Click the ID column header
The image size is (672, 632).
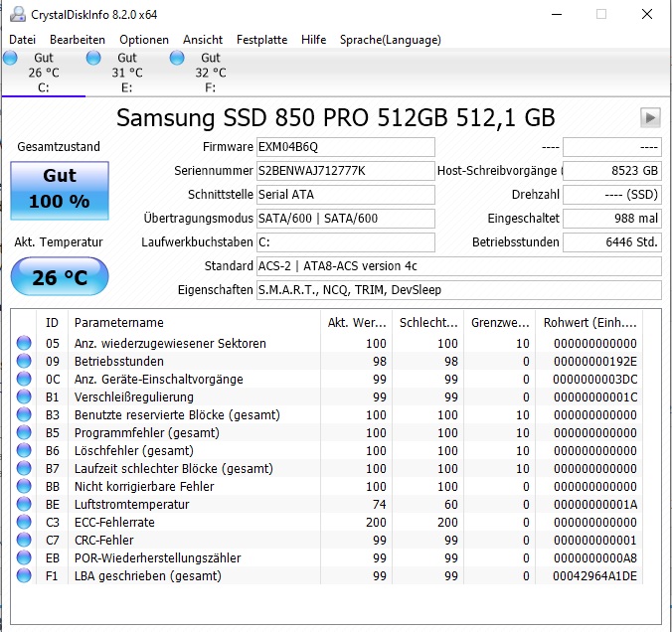[x=52, y=322]
